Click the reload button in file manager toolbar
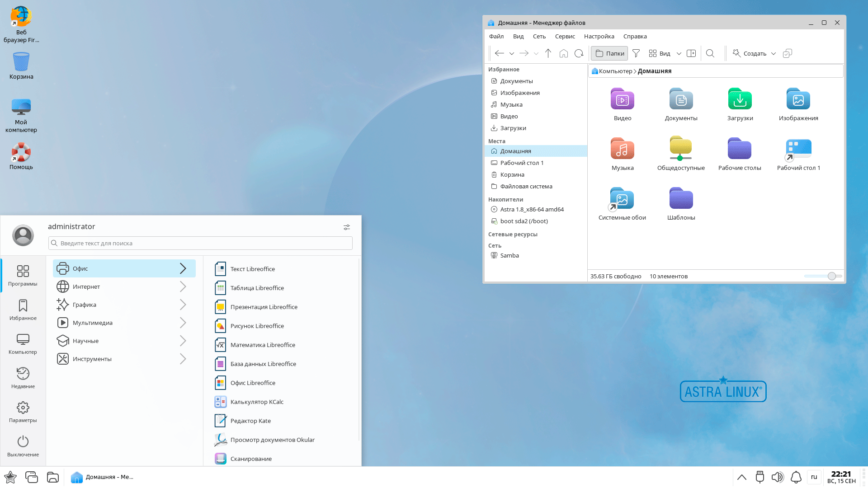The height and width of the screenshot is (488, 868). 579,53
